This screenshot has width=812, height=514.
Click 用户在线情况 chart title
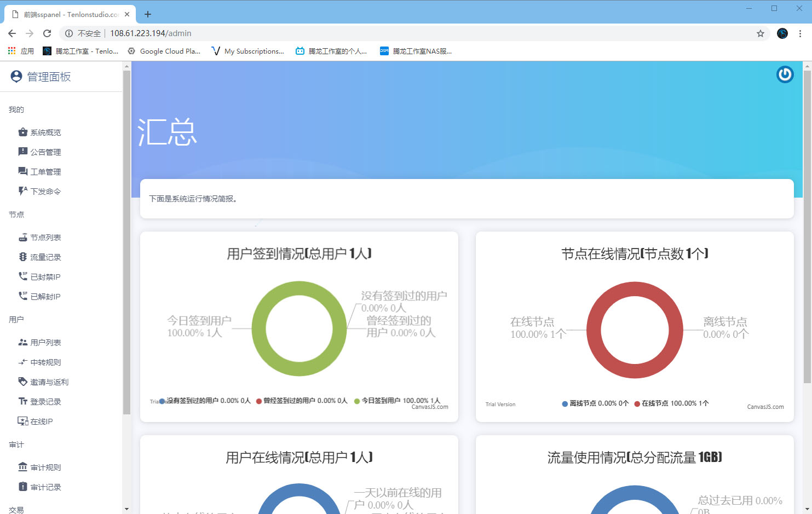300,457
